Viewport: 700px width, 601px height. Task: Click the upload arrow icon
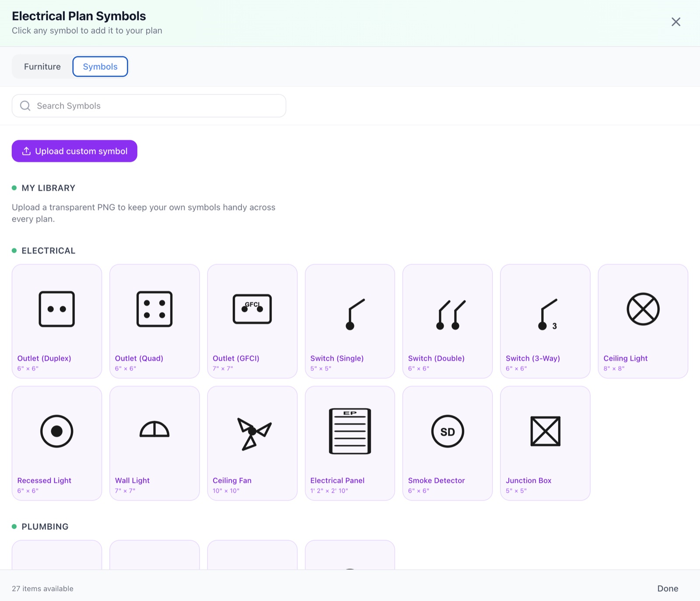(x=26, y=151)
